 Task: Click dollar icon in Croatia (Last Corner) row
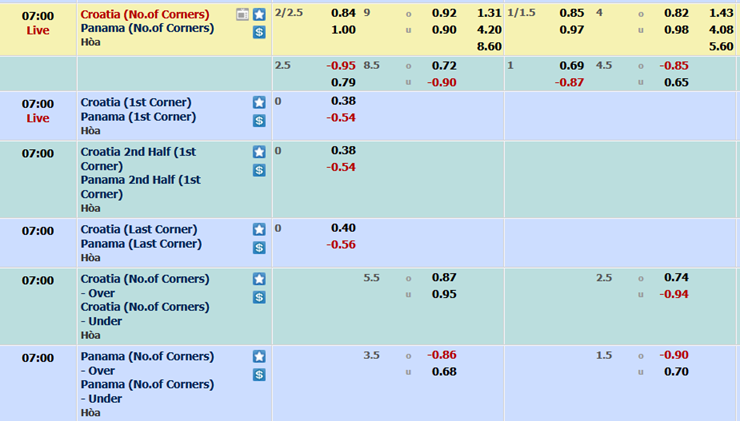pyautogui.click(x=259, y=248)
